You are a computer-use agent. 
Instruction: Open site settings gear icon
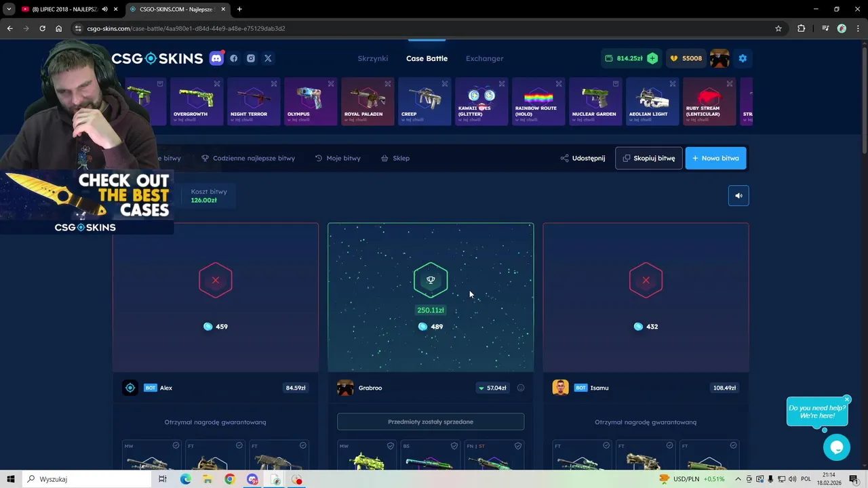(x=743, y=58)
